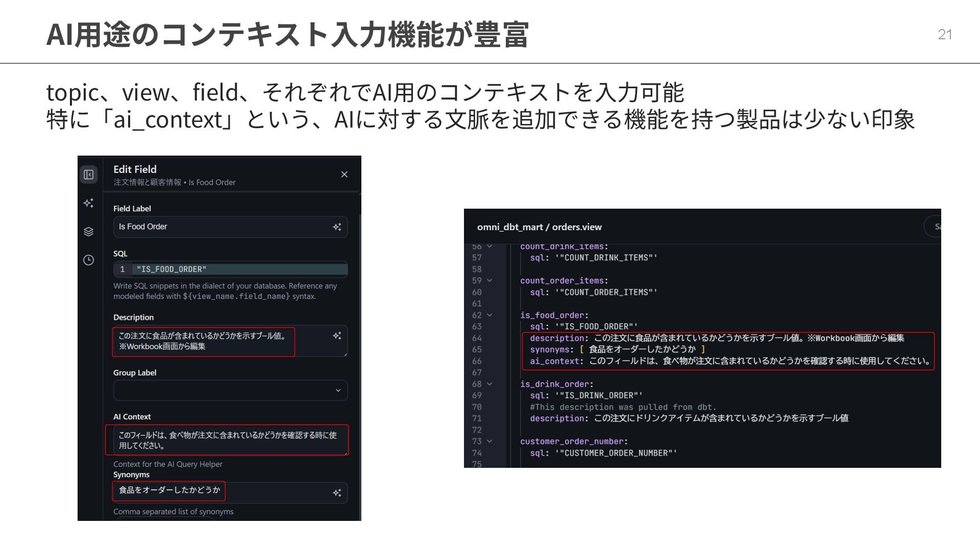Collapse the sidebar panel icon
Screen dimensions: 980x551
pyautogui.click(x=88, y=175)
